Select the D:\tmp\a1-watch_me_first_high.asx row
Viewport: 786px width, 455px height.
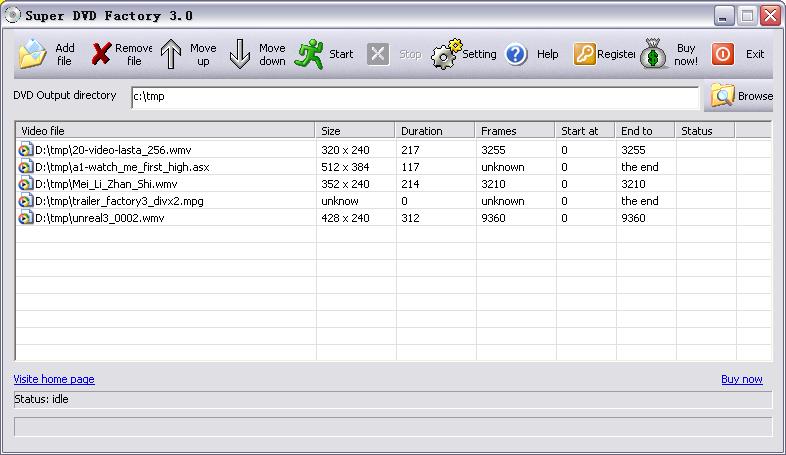[x=394, y=167]
